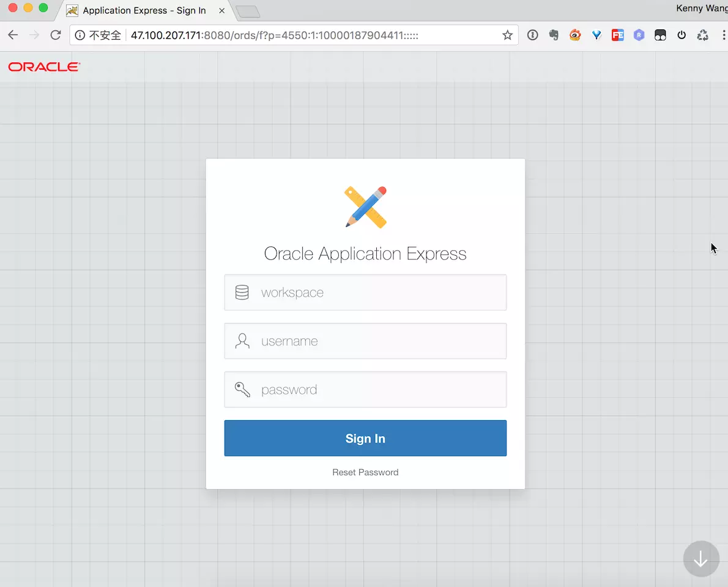Screen dimensions: 728x587
Task: Focus the username input field
Action: click(x=365, y=341)
